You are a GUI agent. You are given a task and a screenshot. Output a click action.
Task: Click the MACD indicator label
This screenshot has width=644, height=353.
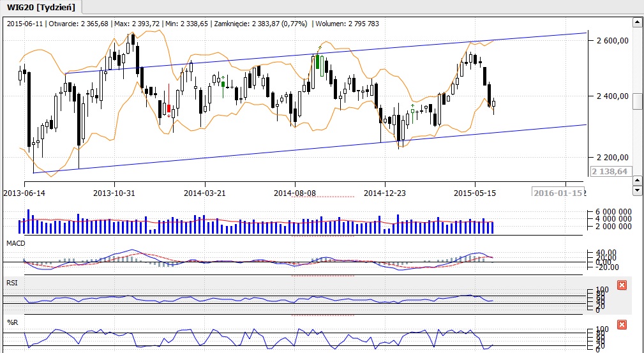point(17,243)
